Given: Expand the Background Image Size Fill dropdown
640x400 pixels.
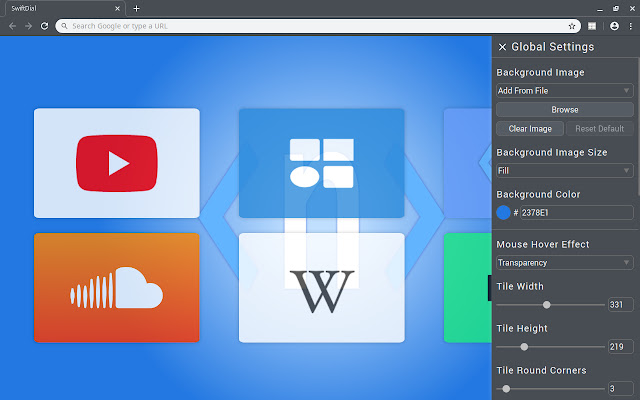Looking at the screenshot, I should tap(565, 171).
